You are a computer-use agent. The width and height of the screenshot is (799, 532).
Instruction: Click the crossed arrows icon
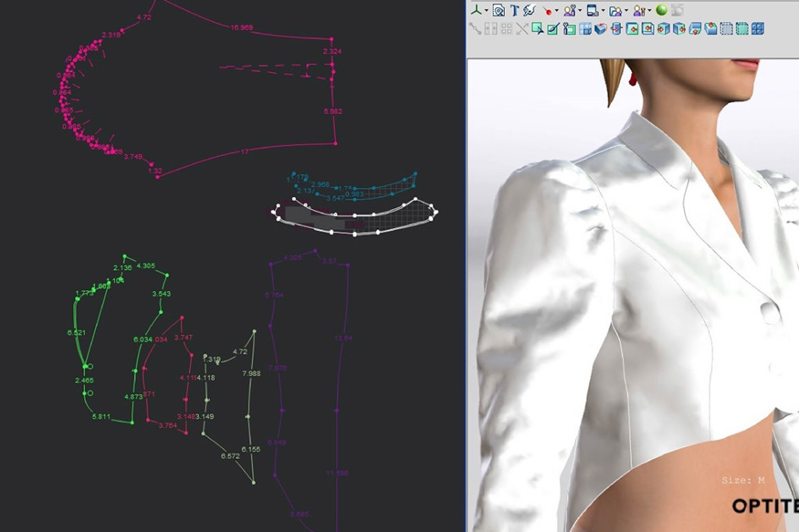522,29
